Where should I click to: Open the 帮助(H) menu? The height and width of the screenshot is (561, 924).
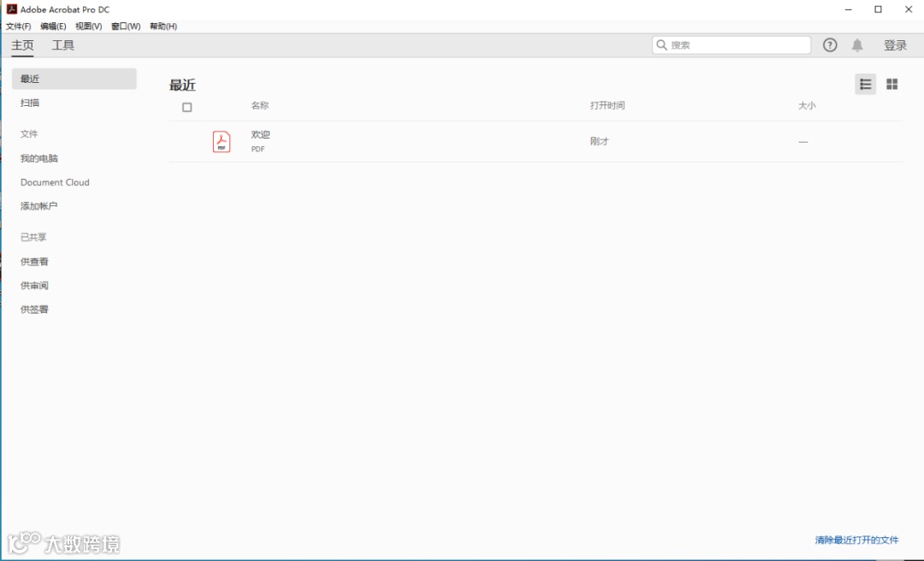point(163,26)
